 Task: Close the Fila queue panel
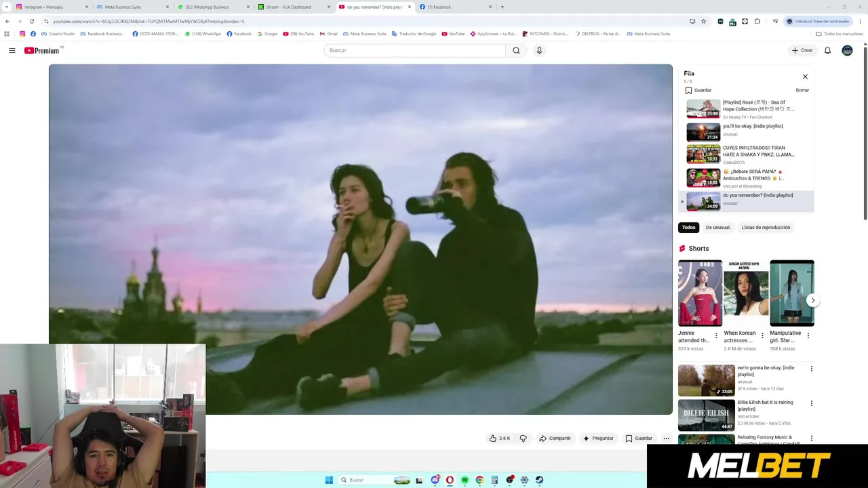coord(805,77)
